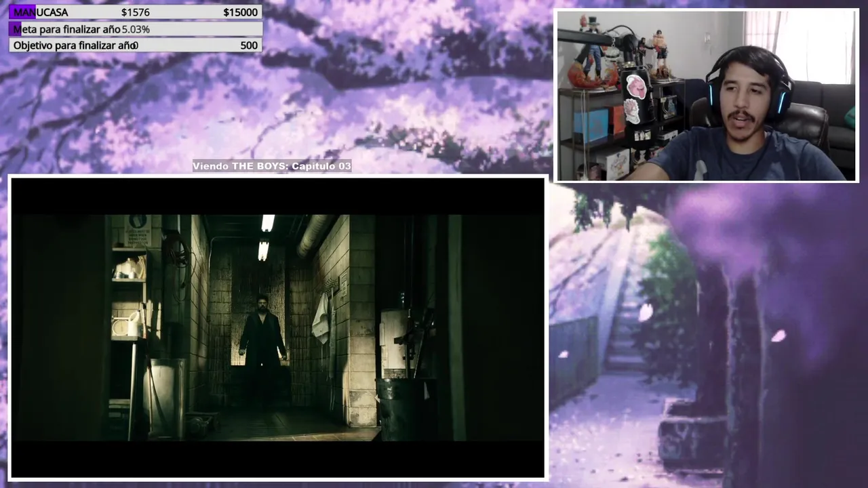Click the embedded The Boys video frame
Viewport: 868px width, 488px height.
point(277,327)
